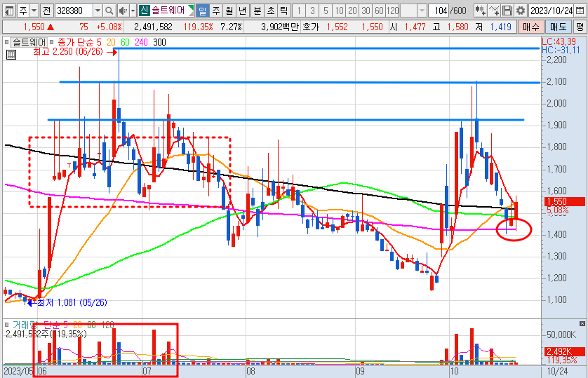This screenshot has width=588, height=378.
Task: Select the 240 moving average legend
Action: pos(141,42)
